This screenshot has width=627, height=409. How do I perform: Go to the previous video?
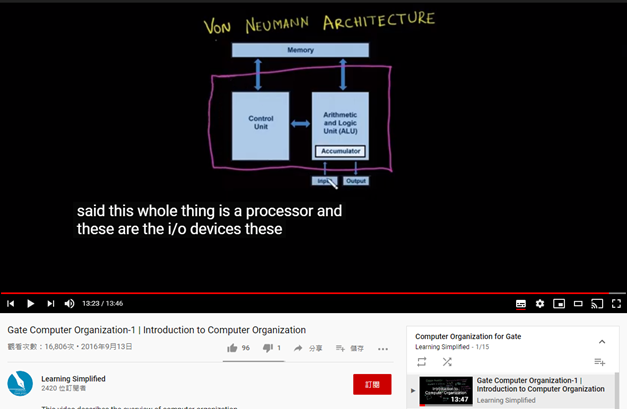(11, 303)
